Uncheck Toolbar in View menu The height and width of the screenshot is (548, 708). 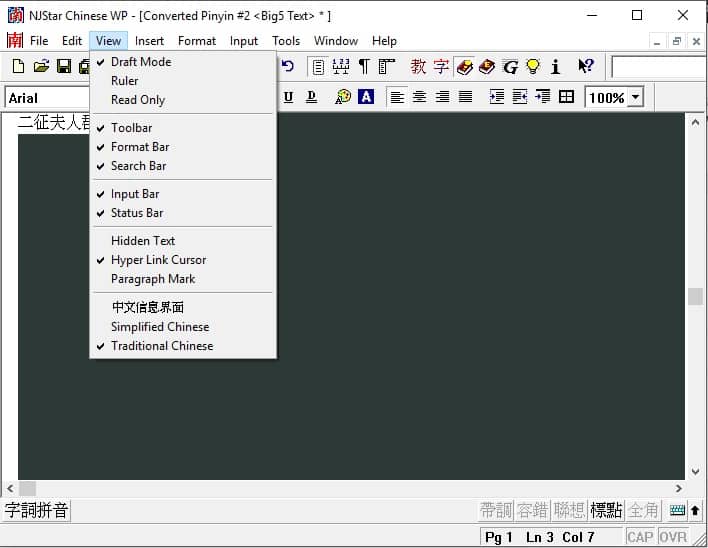(183, 128)
